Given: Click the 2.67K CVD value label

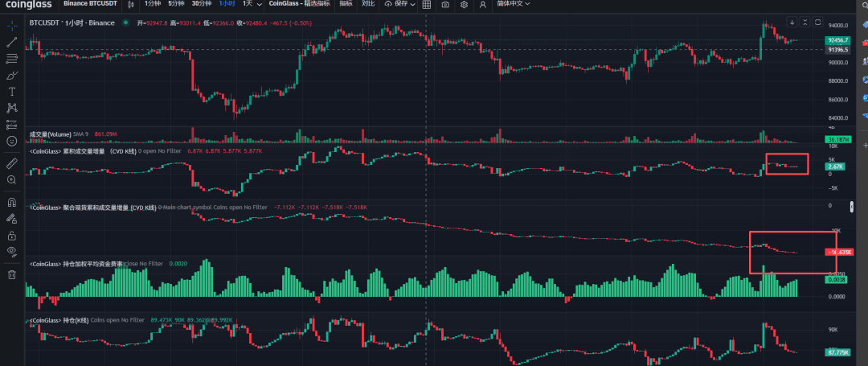Looking at the screenshot, I should click(835, 167).
